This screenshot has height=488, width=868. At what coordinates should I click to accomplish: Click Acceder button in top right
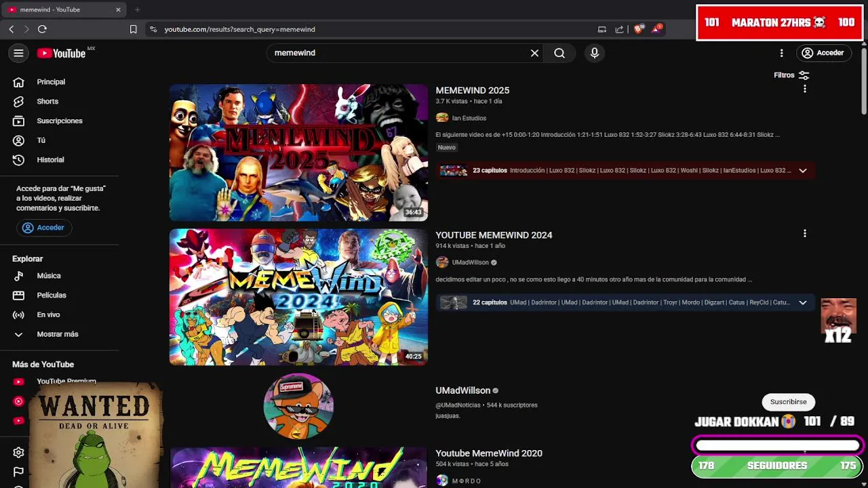click(823, 53)
